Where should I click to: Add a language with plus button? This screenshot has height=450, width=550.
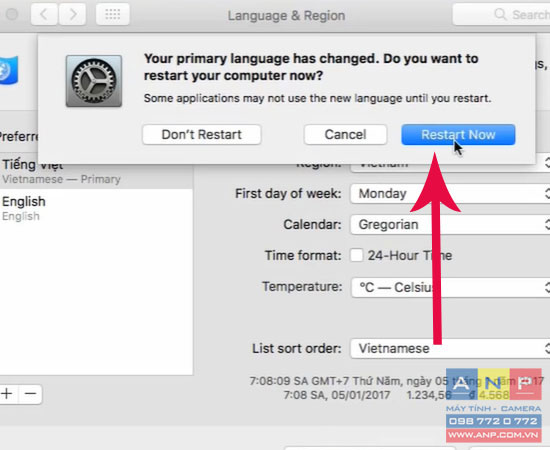(8, 394)
